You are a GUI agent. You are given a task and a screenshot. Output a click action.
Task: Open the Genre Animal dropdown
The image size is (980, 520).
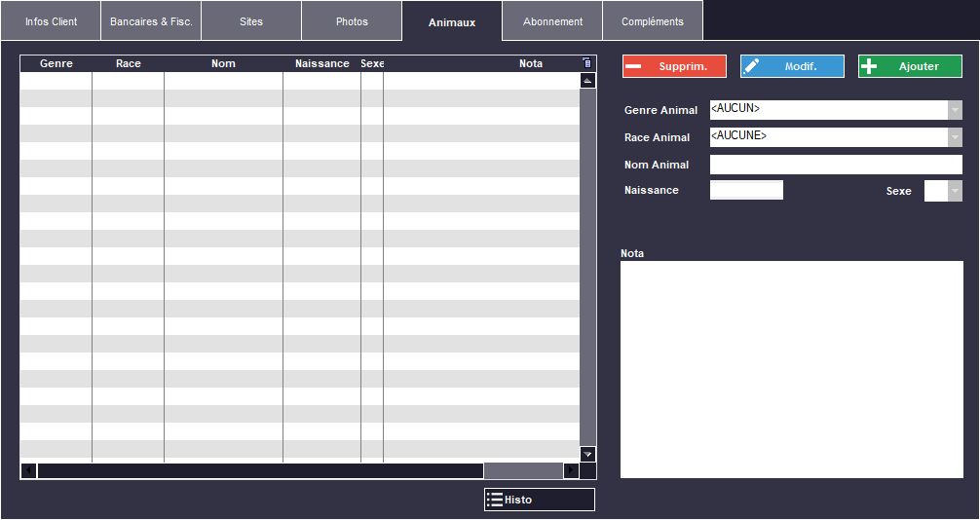955,110
